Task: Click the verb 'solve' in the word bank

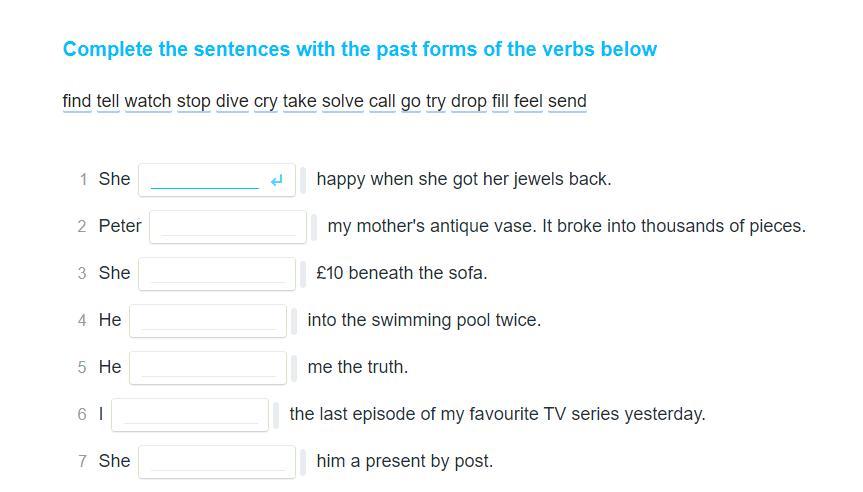Action: click(342, 101)
